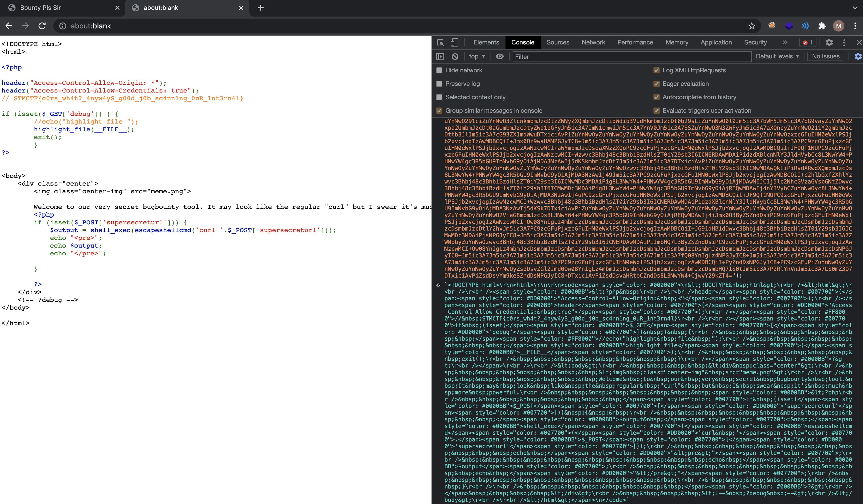
Task: Uncheck Log XMLHttpRequests
Action: (x=657, y=70)
